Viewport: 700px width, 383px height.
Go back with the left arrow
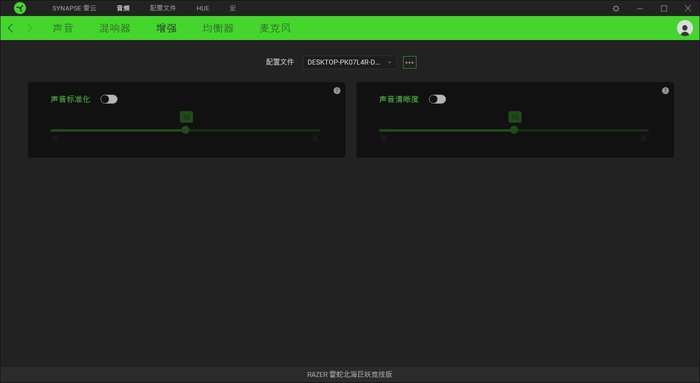(x=11, y=28)
